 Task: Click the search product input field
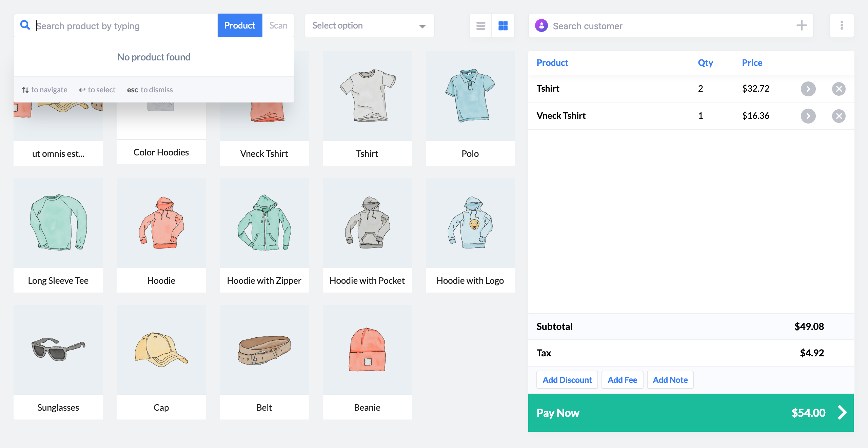[123, 25]
